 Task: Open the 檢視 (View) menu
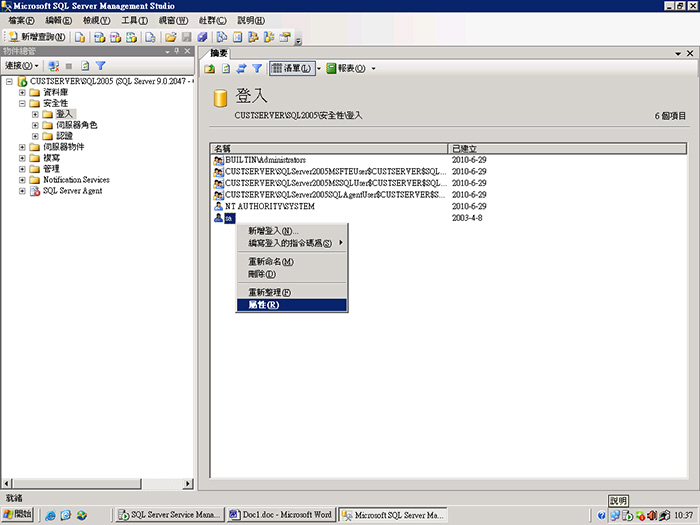[96, 21]
